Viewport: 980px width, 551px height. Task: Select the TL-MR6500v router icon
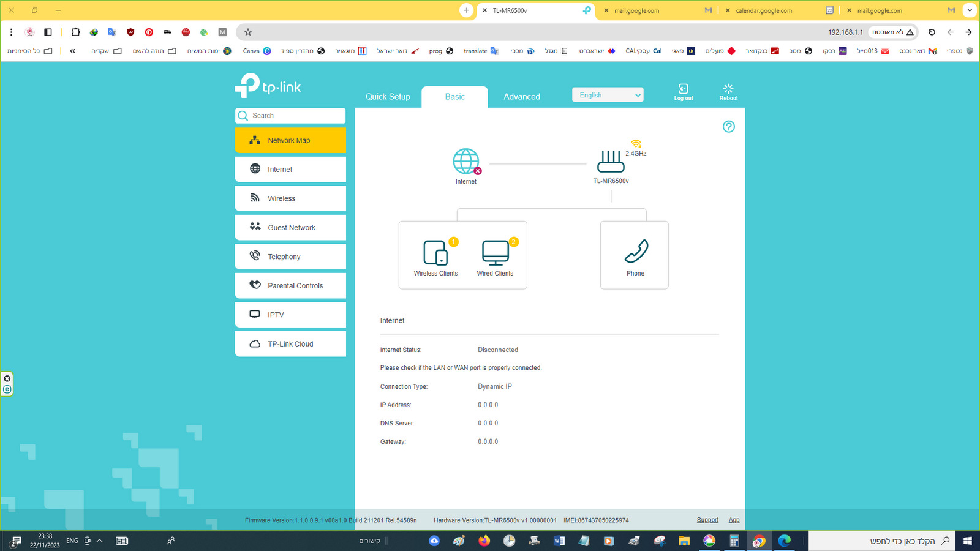[611, 162]
